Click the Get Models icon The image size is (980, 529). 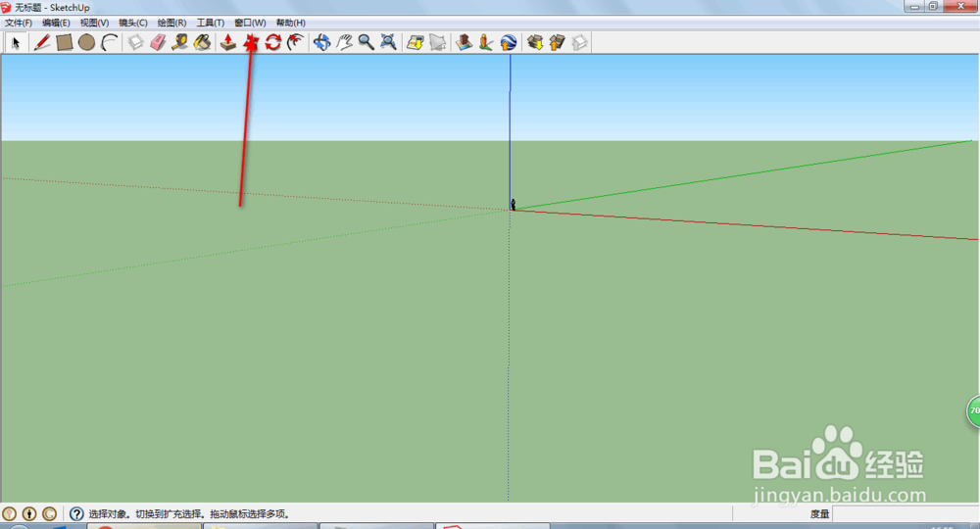click(x=535, y=42)
